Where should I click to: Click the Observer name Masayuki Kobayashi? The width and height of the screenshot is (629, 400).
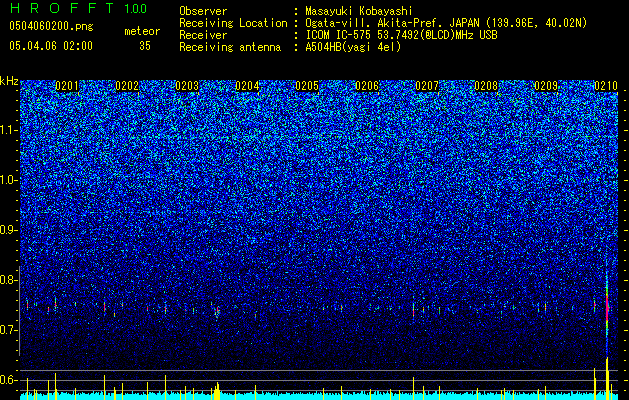(x=359, y=12)
